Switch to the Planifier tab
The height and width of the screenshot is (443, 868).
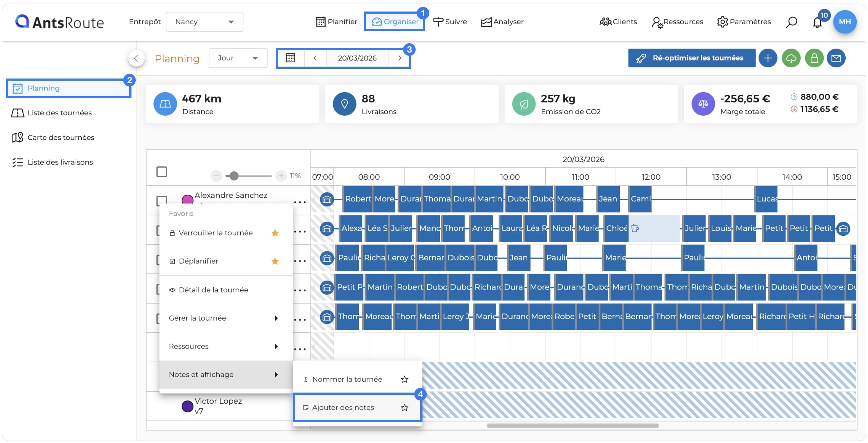336,22
